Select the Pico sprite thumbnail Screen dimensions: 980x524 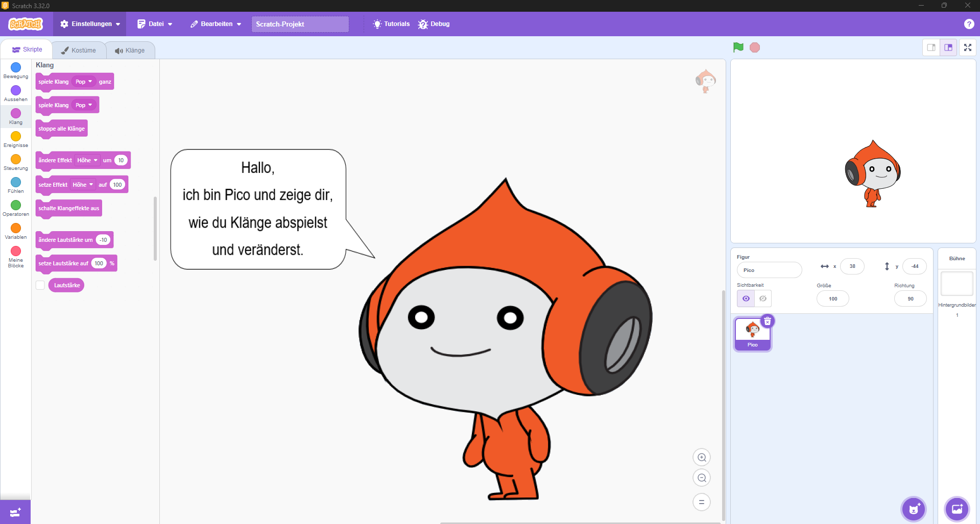click(x=753, y=334)
